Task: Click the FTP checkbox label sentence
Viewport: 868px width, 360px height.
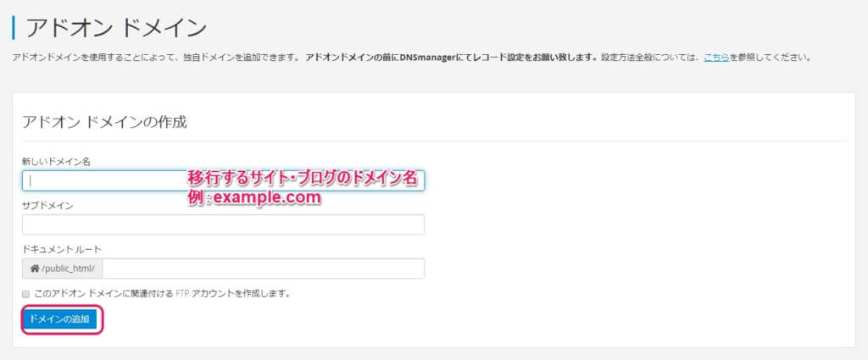Action: point(161,293)
